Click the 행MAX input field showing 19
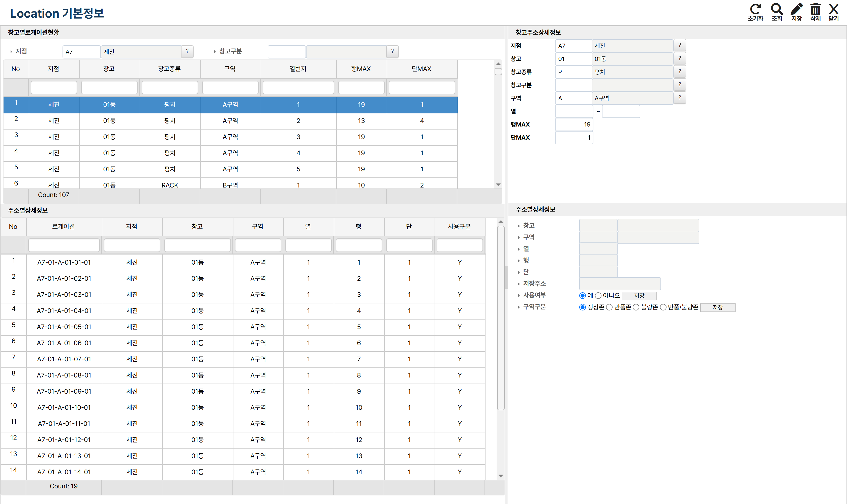The height and width of the screenshot is (504, 847). pos(574,124)
